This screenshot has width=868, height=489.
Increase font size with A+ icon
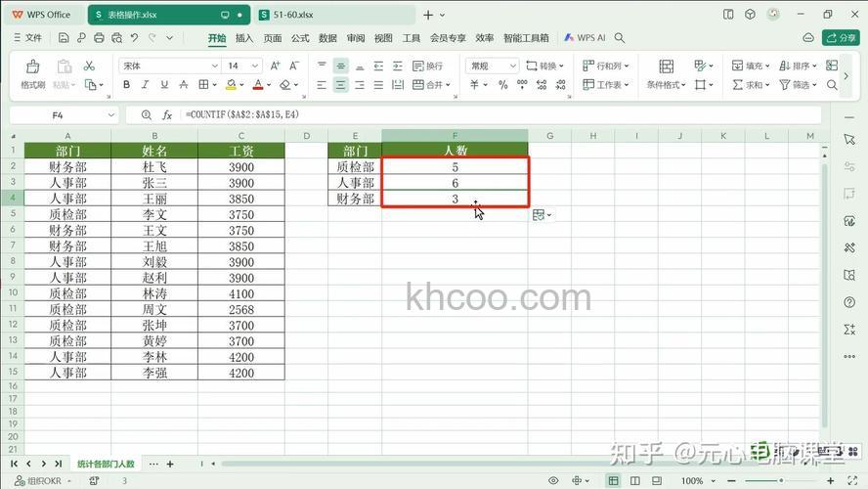(x=275, y=66)
